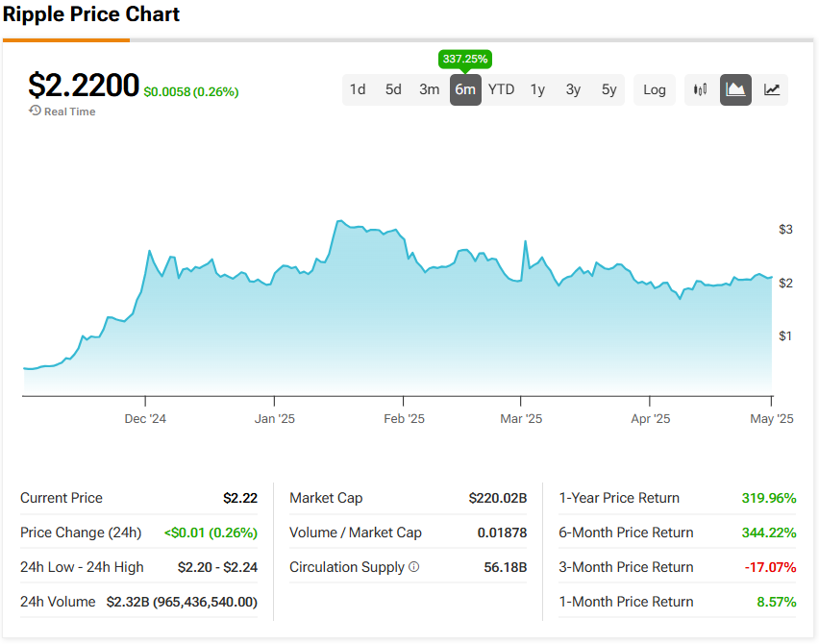
Task: Select the 5y time range
Action: pos(609,89)
